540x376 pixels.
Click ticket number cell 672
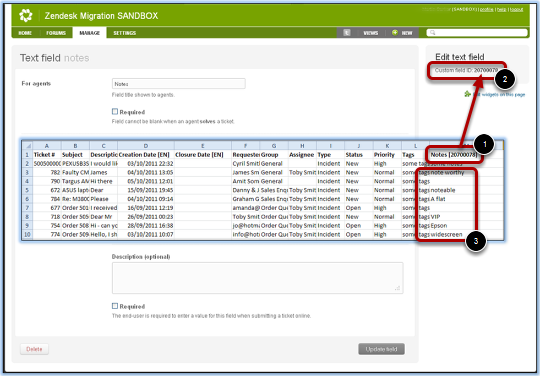47,190
